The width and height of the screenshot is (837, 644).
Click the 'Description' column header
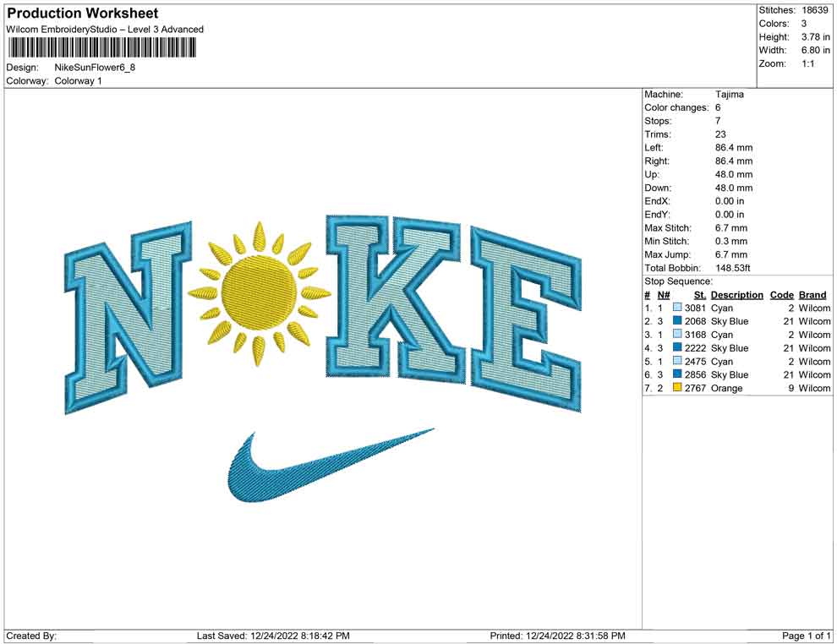tap(737, 295)
